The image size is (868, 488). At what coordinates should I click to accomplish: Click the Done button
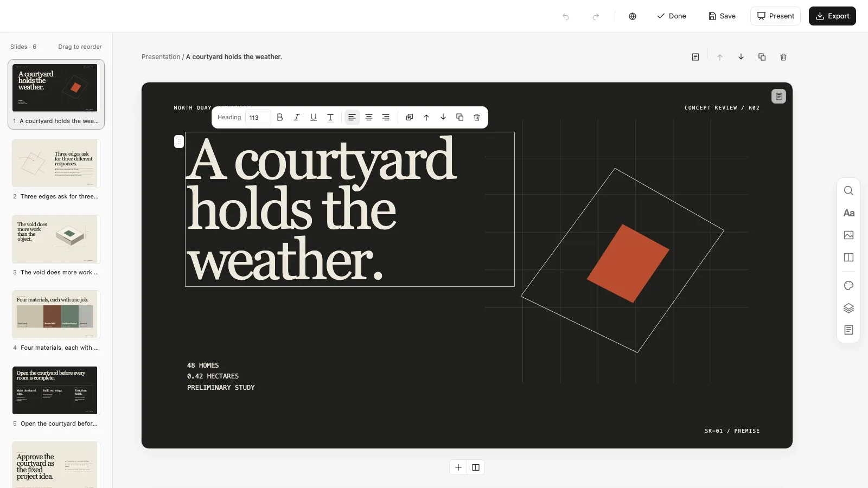(x=672, y=16)
